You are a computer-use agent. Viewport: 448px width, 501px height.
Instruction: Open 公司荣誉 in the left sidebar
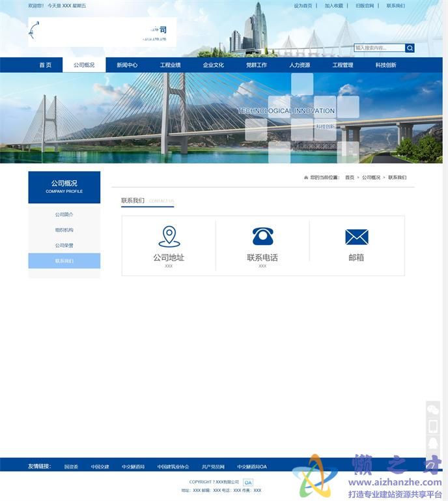click(x=64, y=246)
